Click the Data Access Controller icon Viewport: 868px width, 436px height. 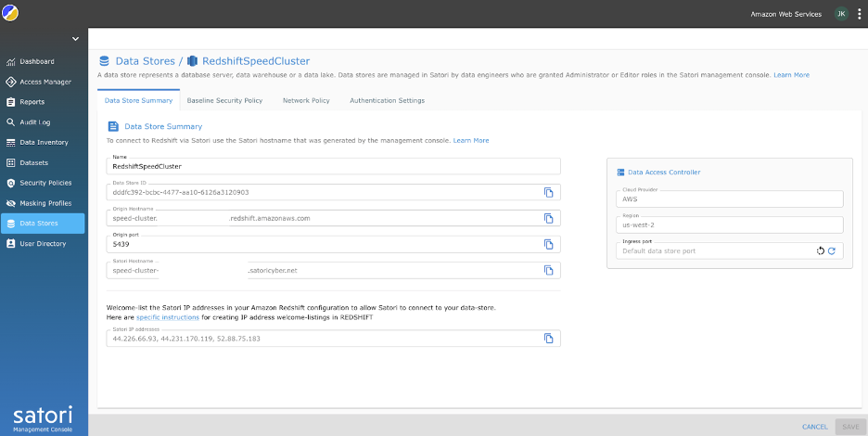click(620, 173)
